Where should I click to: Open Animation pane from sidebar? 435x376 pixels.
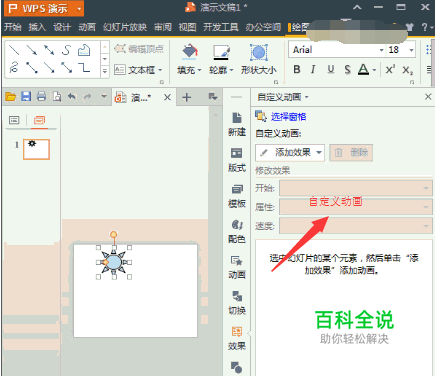point(237,267)
